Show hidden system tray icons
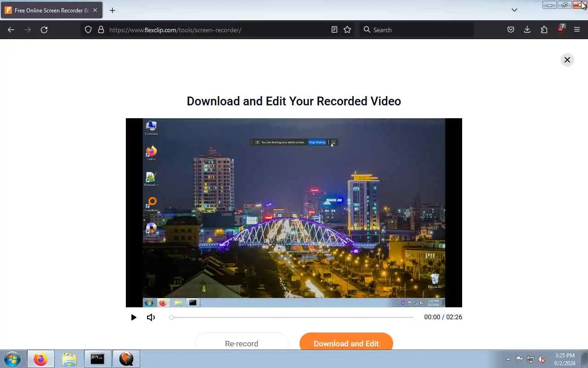This screenshot has height=368, width=588. click(508, 359)
